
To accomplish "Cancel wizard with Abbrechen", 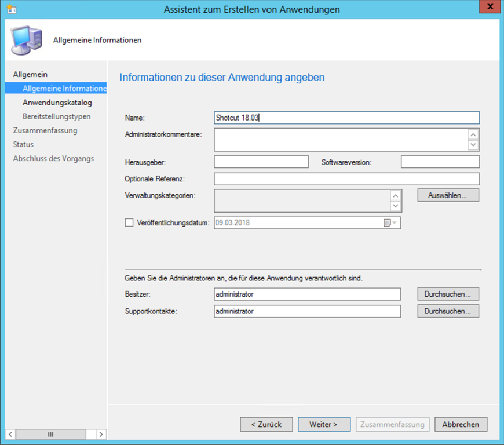I will pos(461,425).
